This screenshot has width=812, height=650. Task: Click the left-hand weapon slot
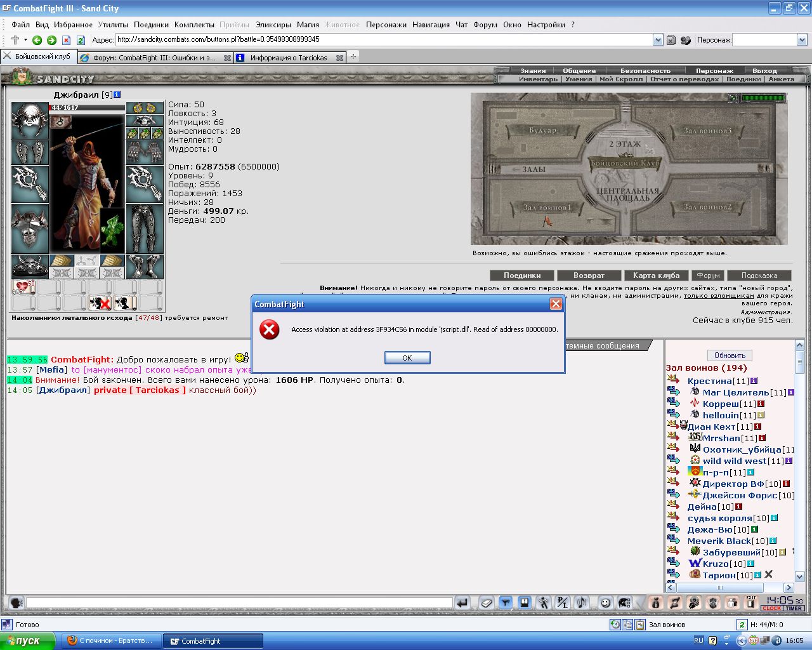[30, 184]
